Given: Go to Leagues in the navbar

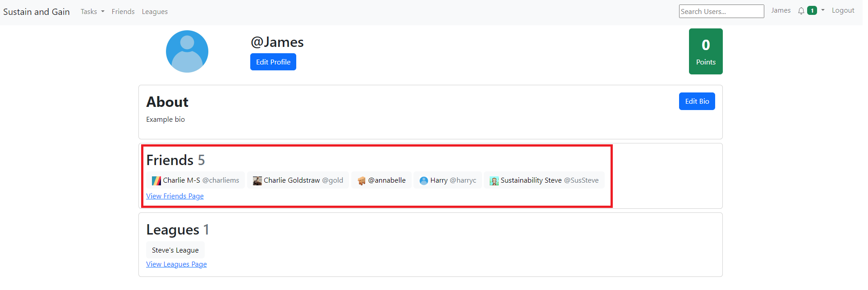Looking at the screenshot, I should coord(155,12).
